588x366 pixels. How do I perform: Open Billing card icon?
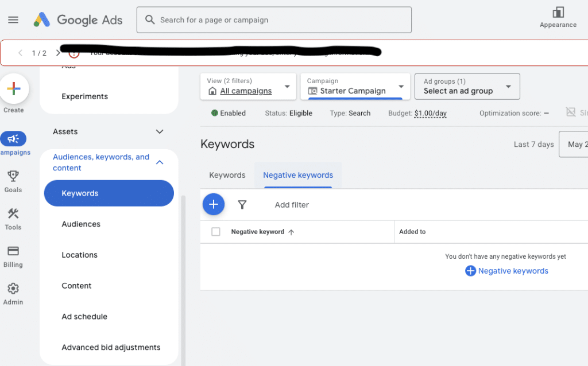(x=13, y=251)
